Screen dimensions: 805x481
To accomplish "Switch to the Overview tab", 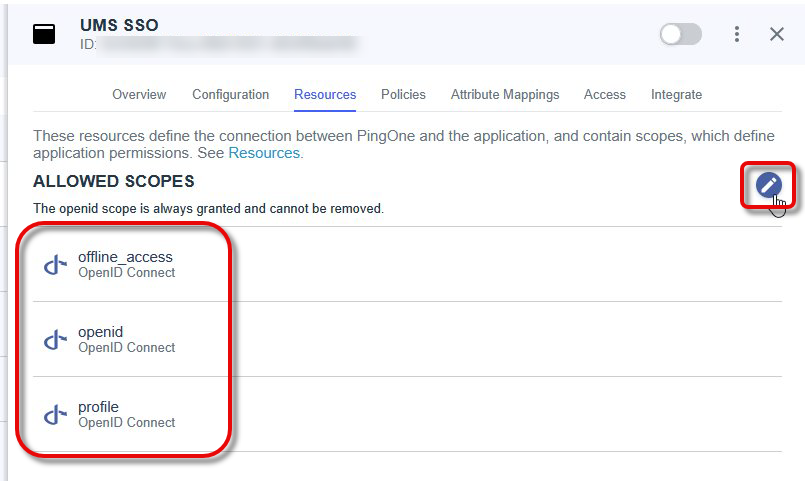I will [139, 95].
